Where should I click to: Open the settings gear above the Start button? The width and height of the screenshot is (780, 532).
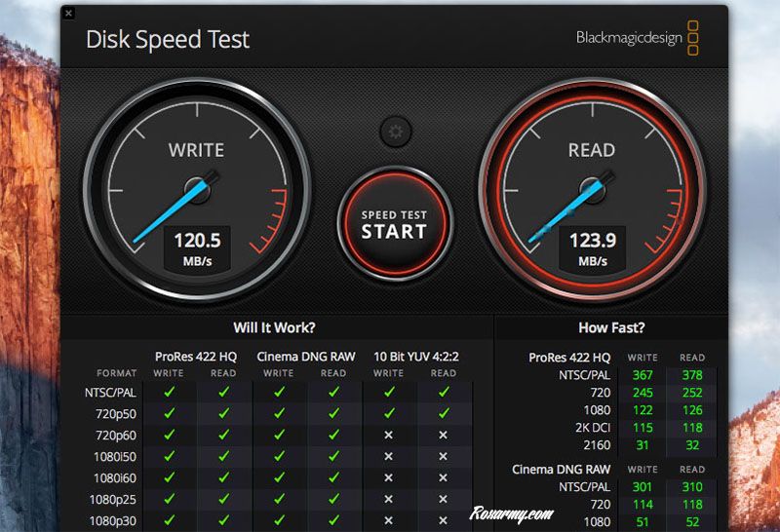tap(394, 132)
